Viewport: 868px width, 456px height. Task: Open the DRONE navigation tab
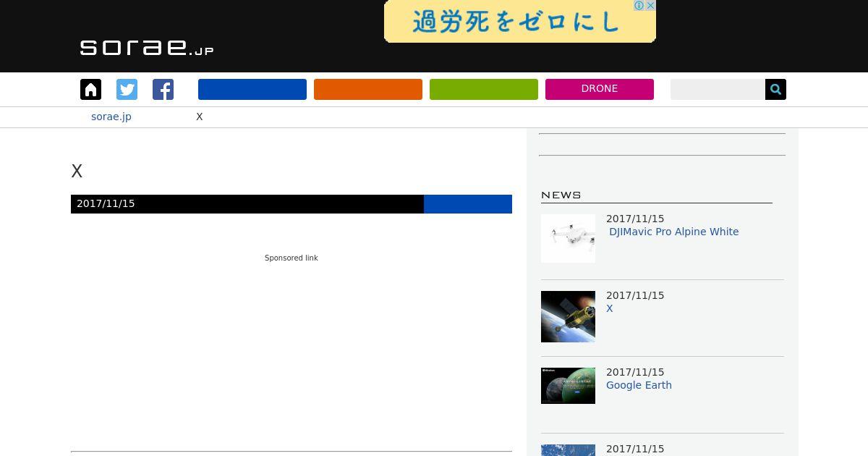[600, 89]
